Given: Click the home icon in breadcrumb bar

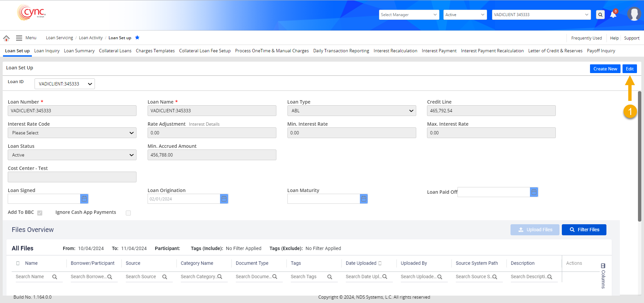Looking at the screenshot, I should pos(6,38).
